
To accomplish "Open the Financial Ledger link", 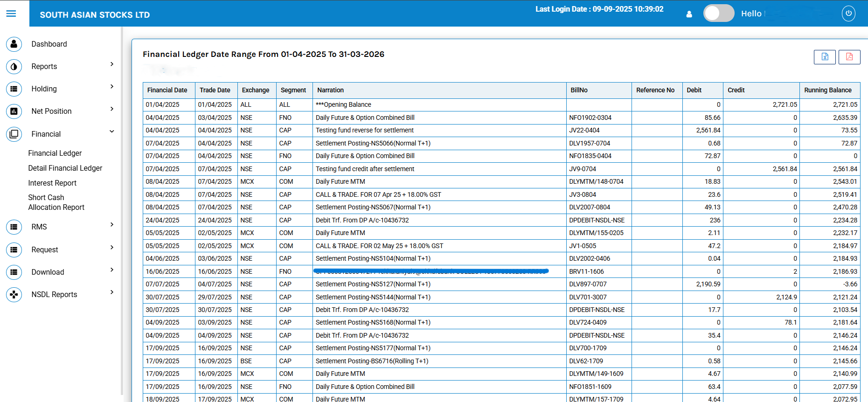I will 55,153.
